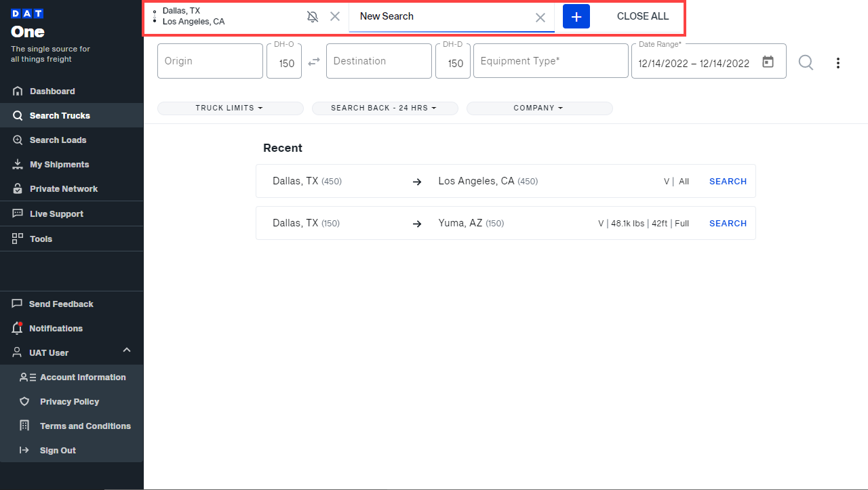Open the Search Back 24 hrs dropdown
868x490 pixels.
coord(384,108)
